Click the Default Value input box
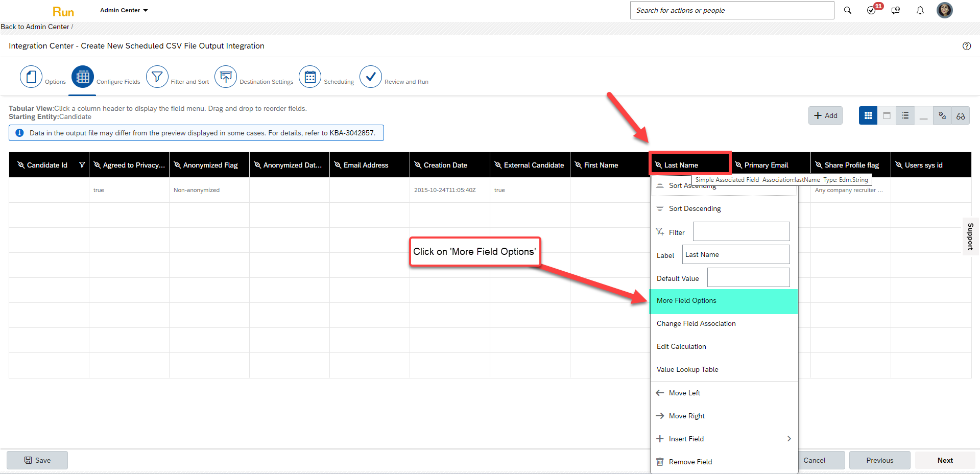The height and width of the screenshot is (474, 980). 748,277
